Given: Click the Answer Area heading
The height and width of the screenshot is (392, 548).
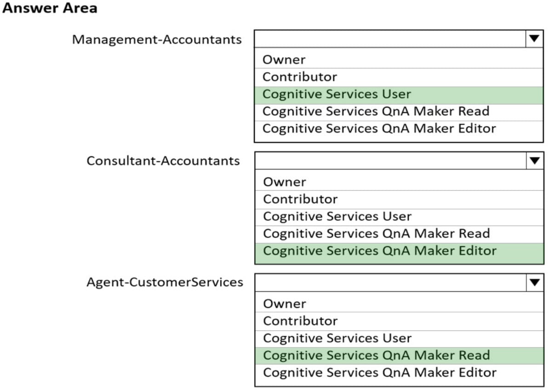Looking at the screenshot, I should [x=48, y=8].
